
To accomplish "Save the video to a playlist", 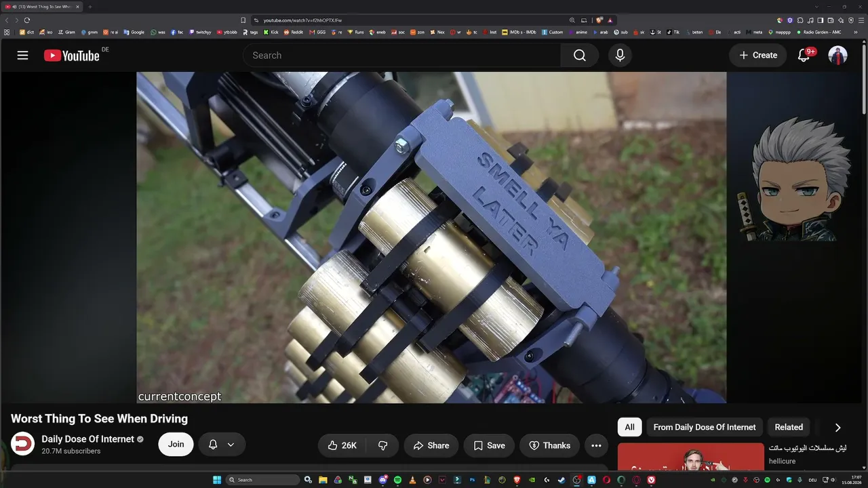I will click(x=489, y=445).
